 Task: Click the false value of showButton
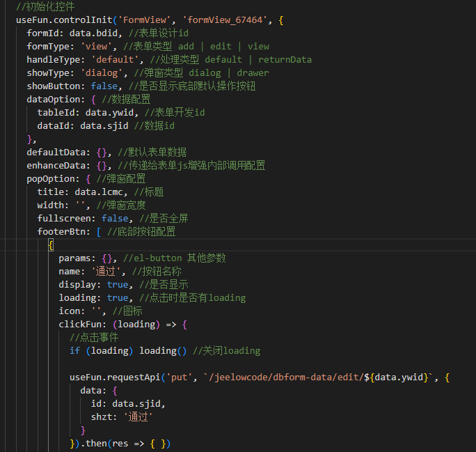click(104, 86)
